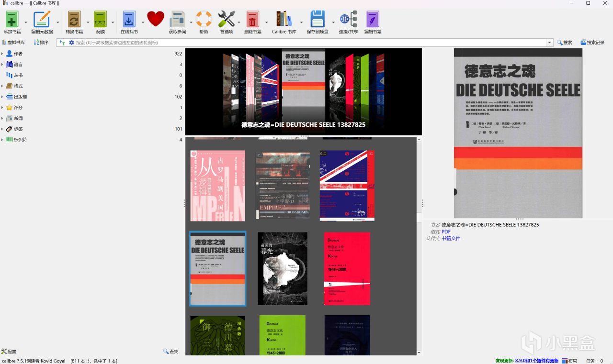
Task: Open dropdown arrow beside 添加书籍
Action: pyautogui.click(x=25, y=22)
